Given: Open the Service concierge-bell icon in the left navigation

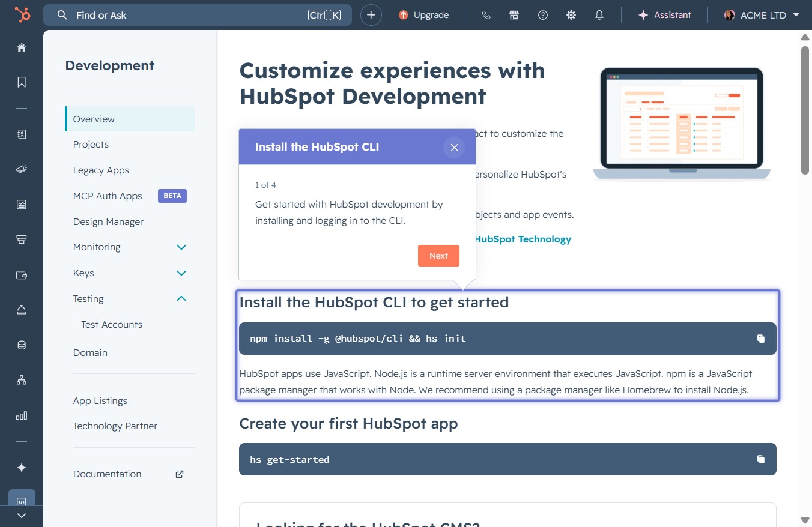Looking at the screenshot, I should point(22,310).
